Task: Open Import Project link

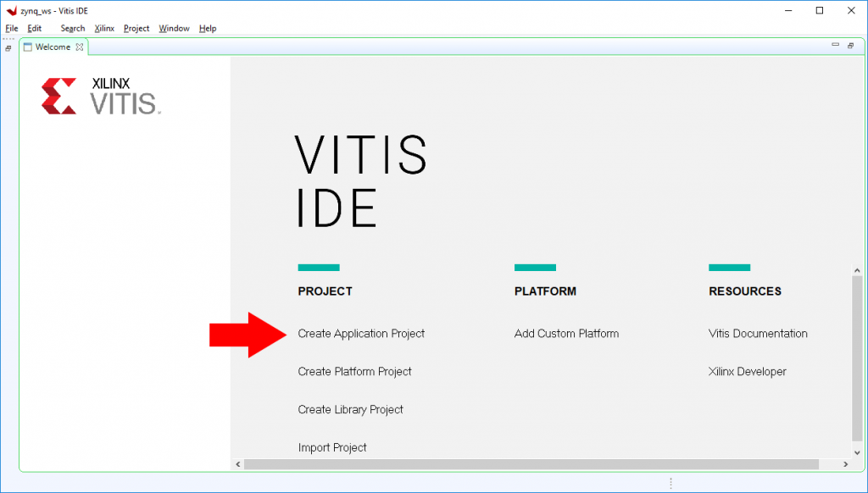Action: point(332,448)
